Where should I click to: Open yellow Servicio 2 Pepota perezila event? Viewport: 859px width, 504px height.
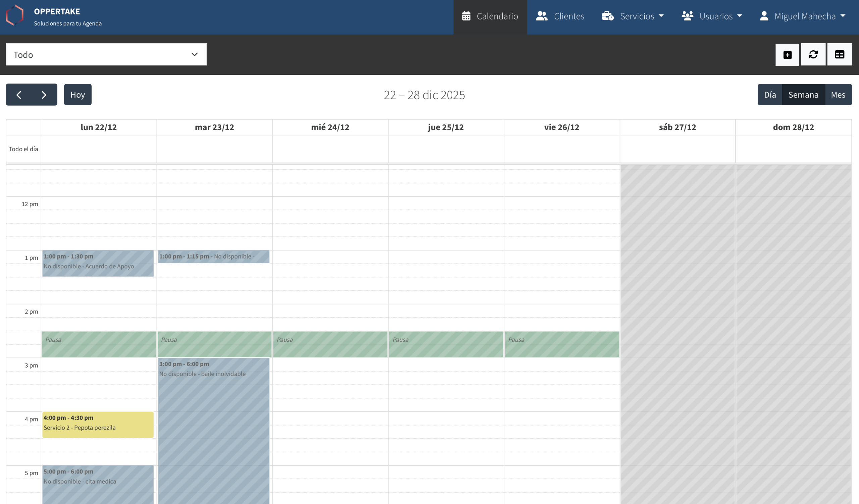(x=98, y=425)
